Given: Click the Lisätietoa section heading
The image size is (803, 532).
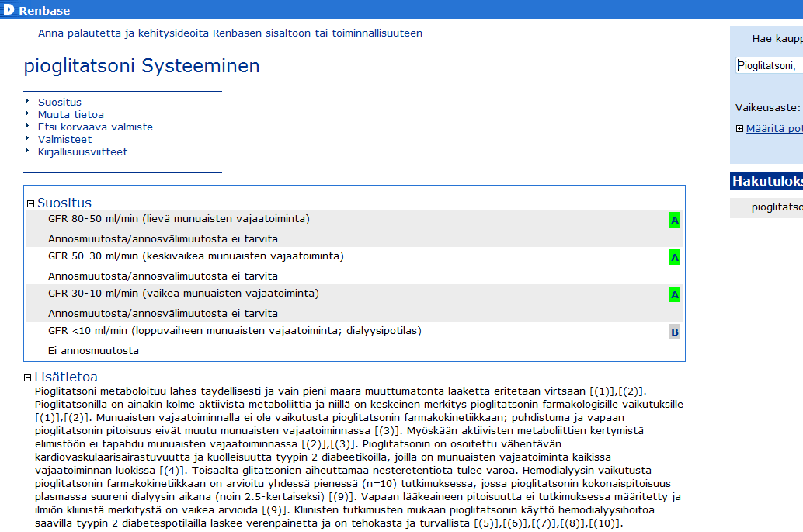Looking at the screenshot, I should (x=65, y=377).
